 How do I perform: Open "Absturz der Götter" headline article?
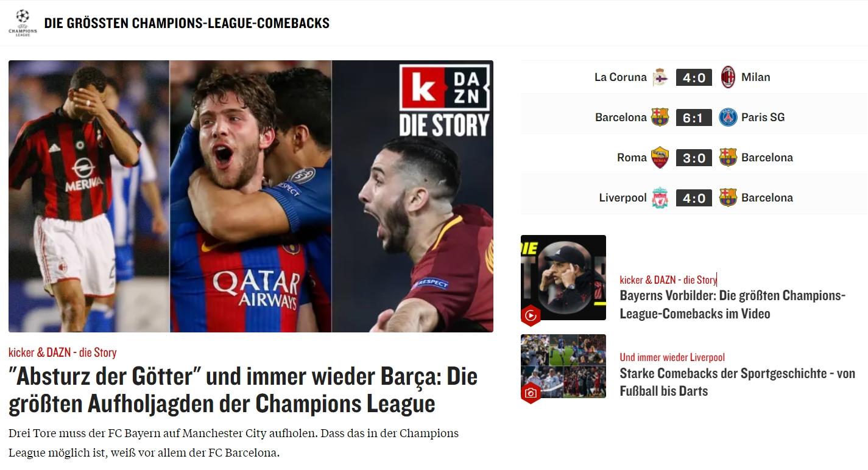pyautogui.click(x=243, y=390)
